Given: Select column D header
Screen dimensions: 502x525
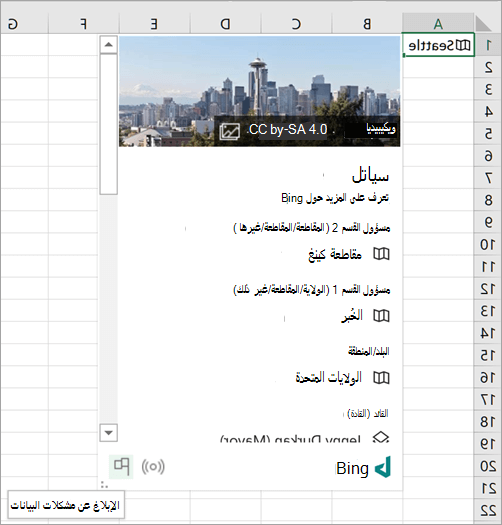Looking at the screenshot, I should point(225,24).
